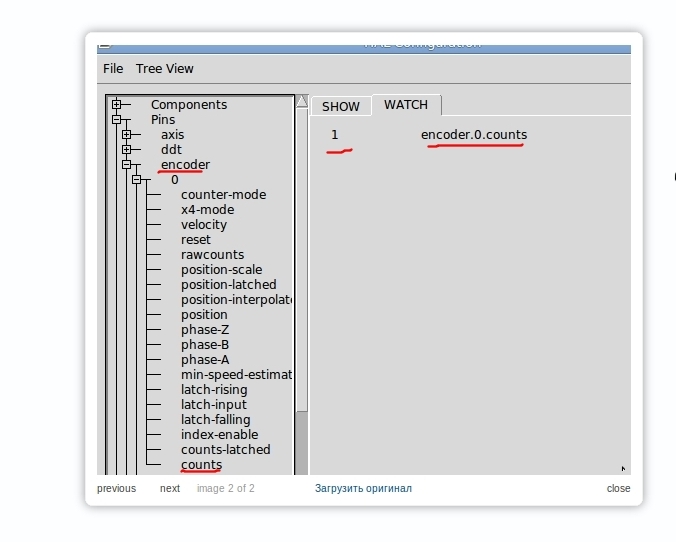This screenshot has width=676, height=544.
Task: Collapse the Pins tree node
Action: [116, 119]
